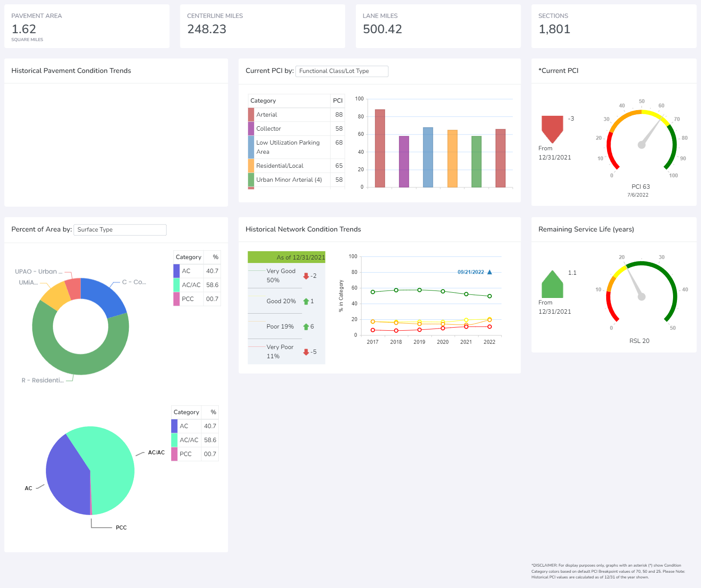701x588 pixels.
Task: Click red down arrow beside Very Good 50%
Action: tap(306, 276)
